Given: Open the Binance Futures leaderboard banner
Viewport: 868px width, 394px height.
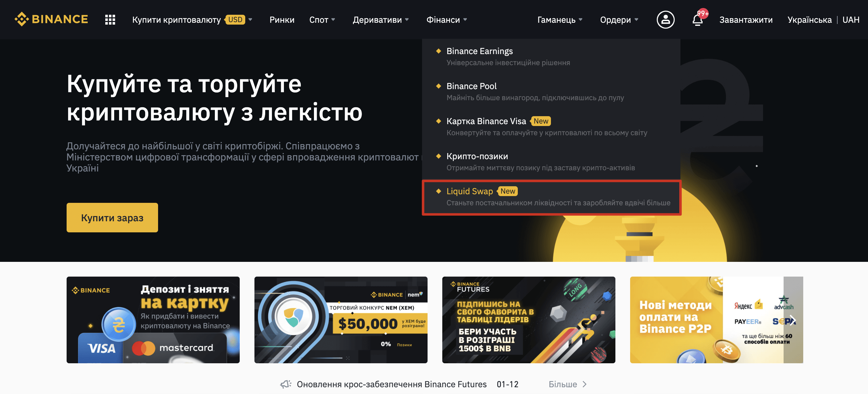Looking at the screenshot, I should coord(528,320).
